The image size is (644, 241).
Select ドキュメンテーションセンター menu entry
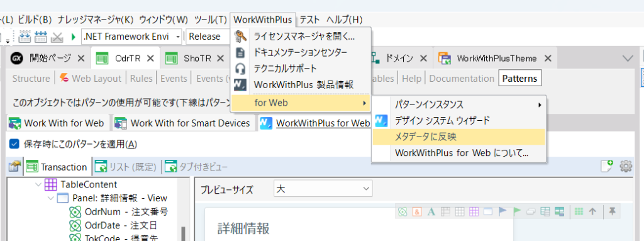(301, 52)
